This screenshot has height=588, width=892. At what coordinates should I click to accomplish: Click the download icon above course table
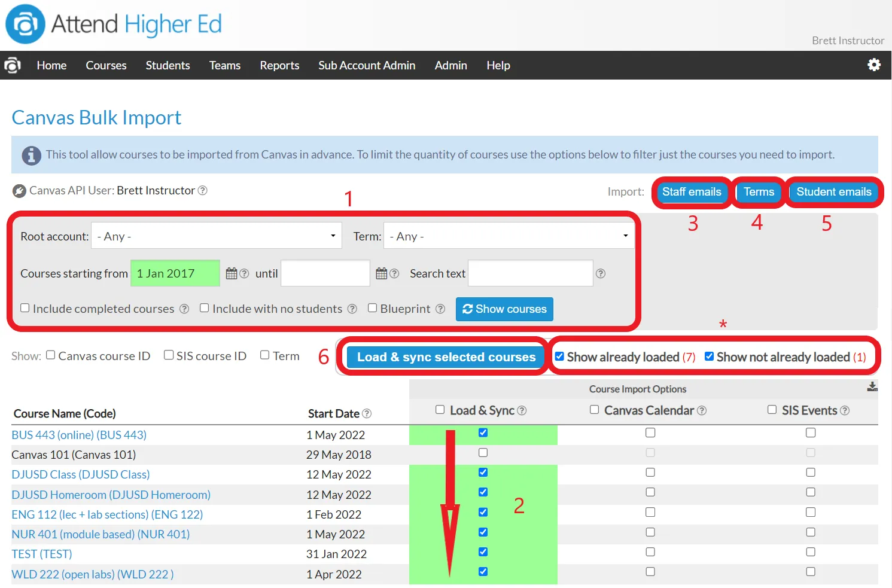pyautogui.click(x=872, y=387)
